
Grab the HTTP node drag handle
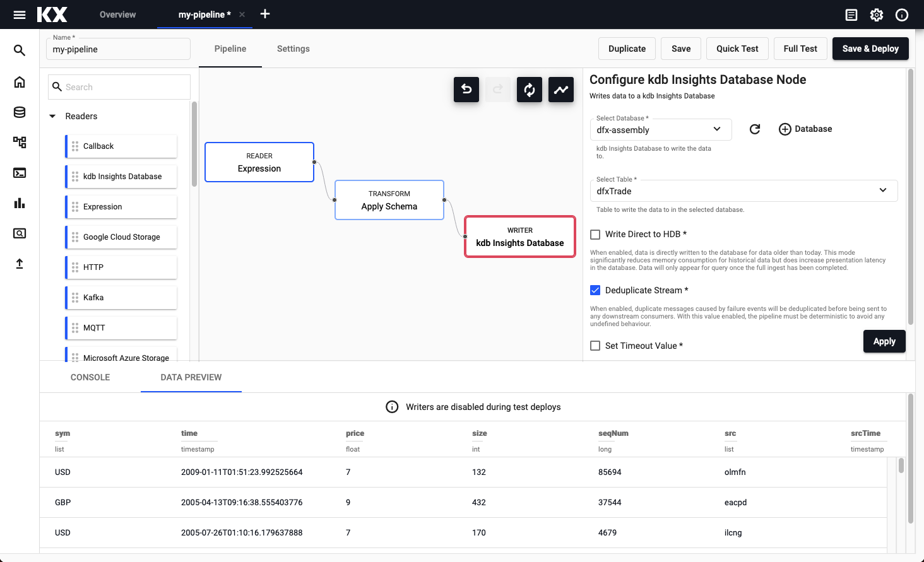point(75,267)
